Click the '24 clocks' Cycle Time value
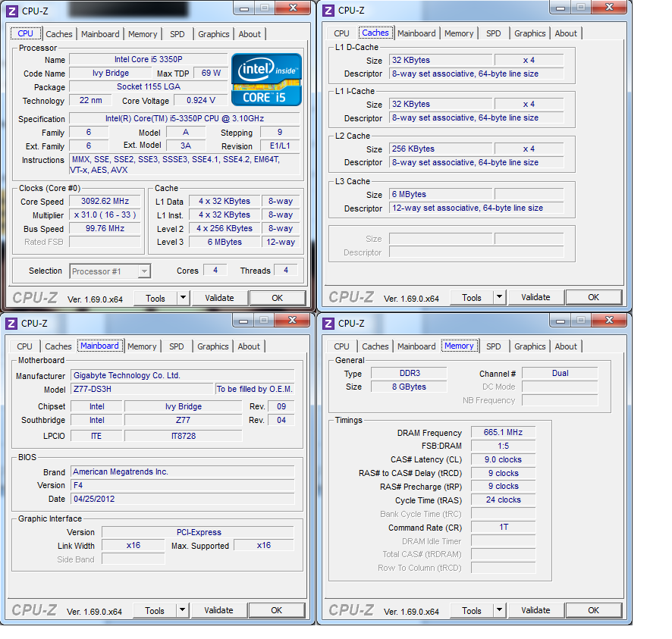 point(503,500)
